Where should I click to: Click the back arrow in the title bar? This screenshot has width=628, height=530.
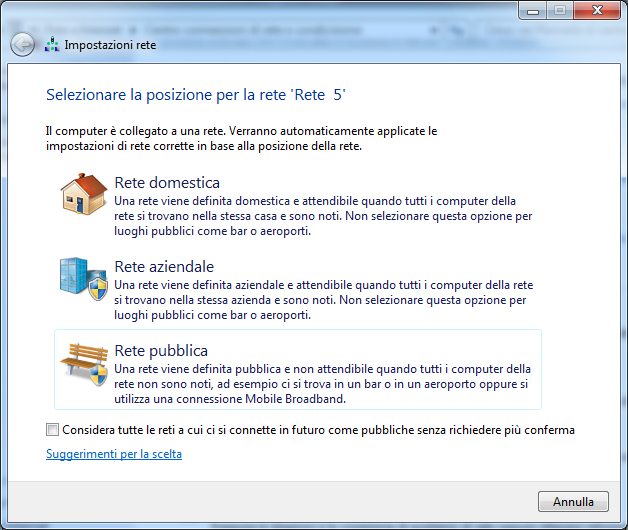22,45
